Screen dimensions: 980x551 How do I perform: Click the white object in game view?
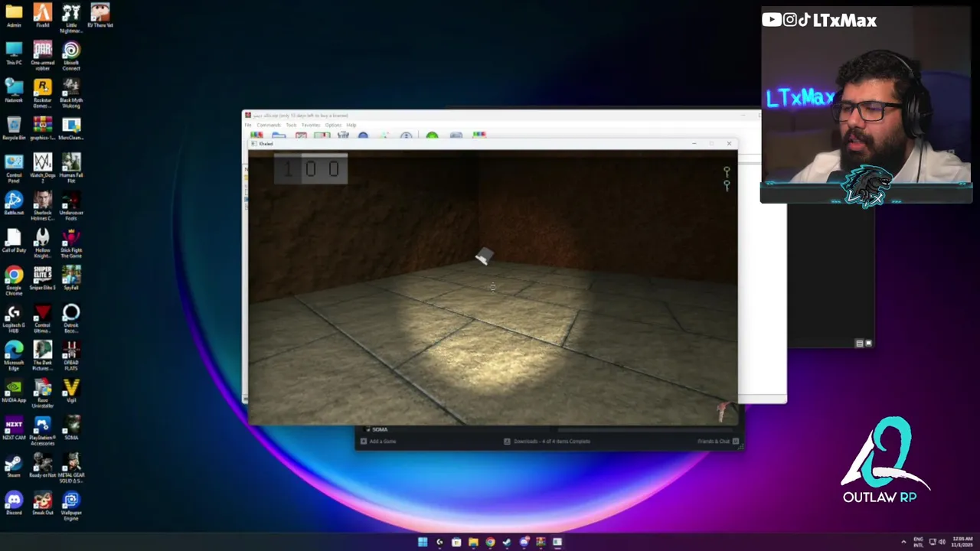coord(484,256)
